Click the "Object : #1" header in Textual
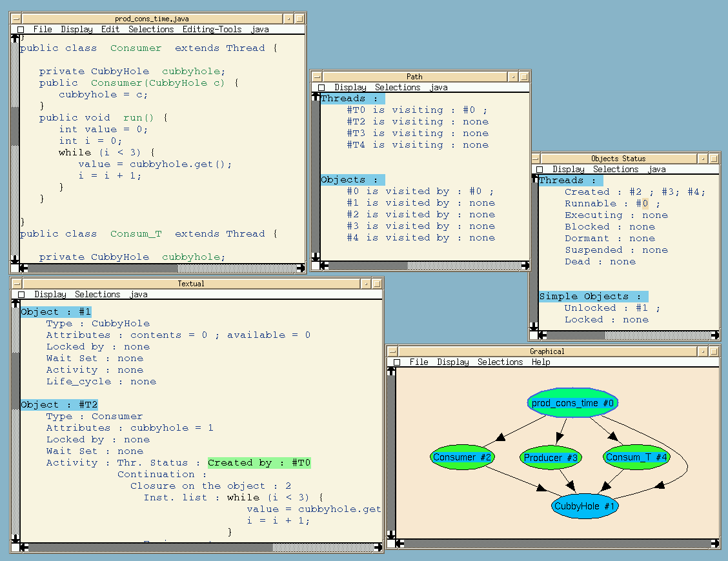 coord(56,312)
